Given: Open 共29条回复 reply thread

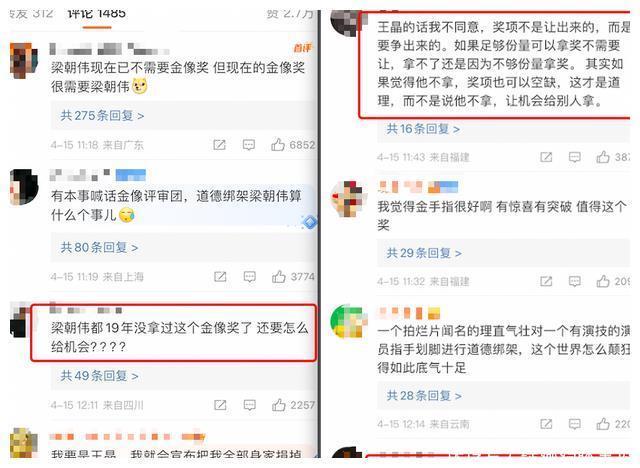Looking at the screenshot, I should (424, 253).
